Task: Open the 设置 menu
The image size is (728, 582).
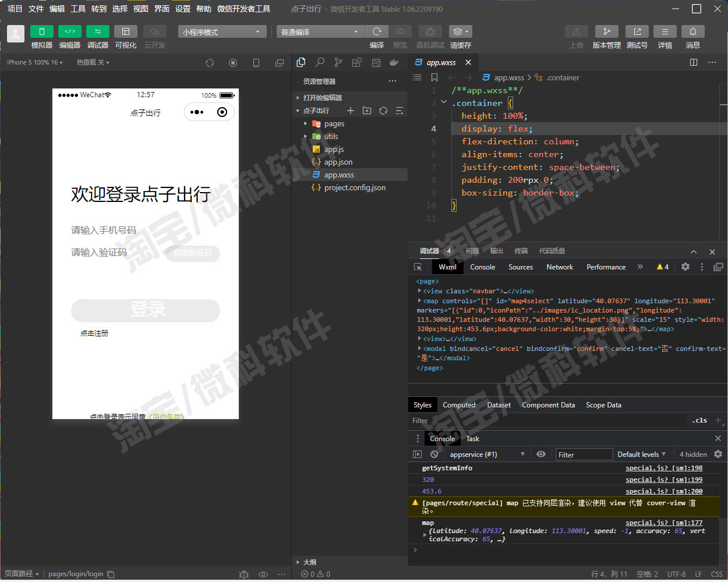Action: [x=183, y=9]
